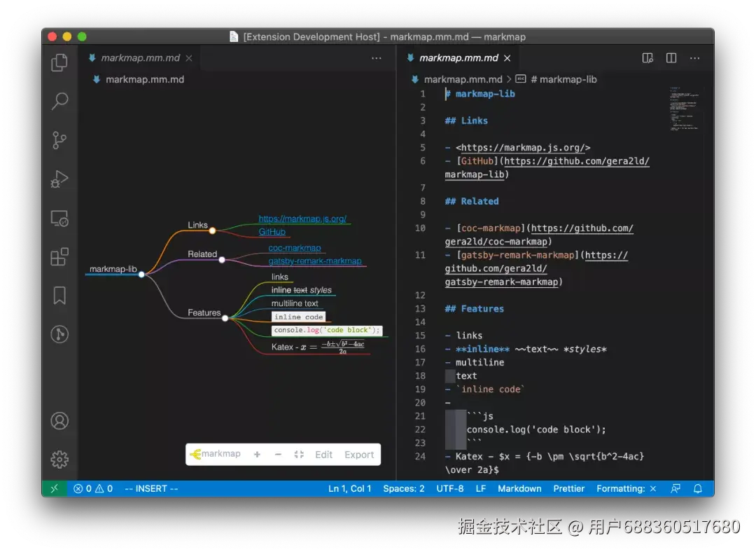Click the multiline text node in mindmap
756x552 pixels.
pos(295,303)
